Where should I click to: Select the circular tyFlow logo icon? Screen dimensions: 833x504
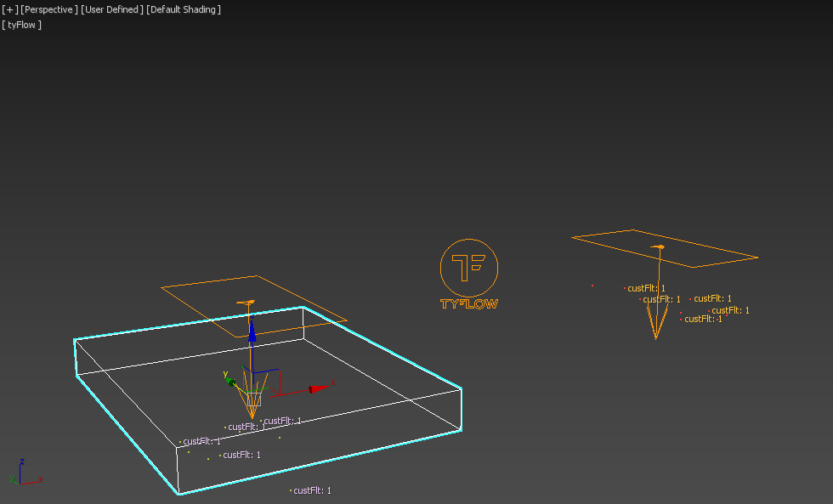(468, 267)
